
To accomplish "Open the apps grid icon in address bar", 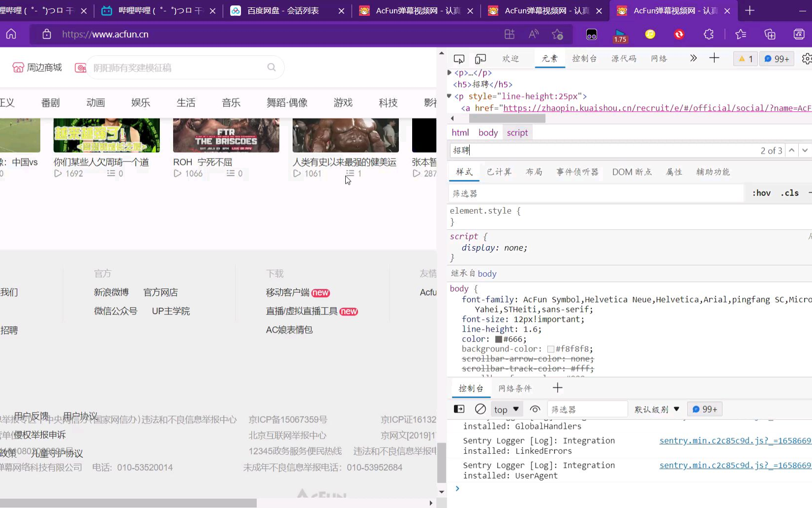I will (x=510, y=34).
